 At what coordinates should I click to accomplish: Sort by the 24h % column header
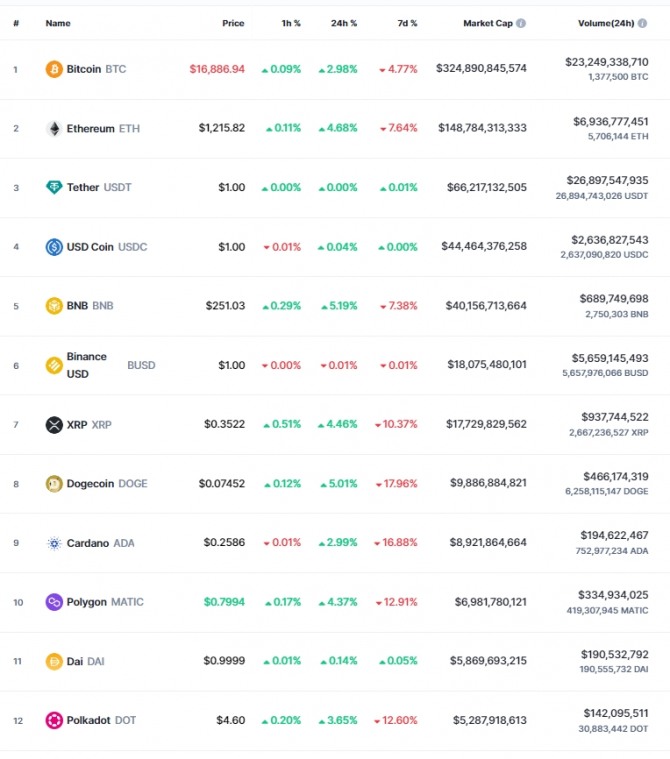click(344, 23)
